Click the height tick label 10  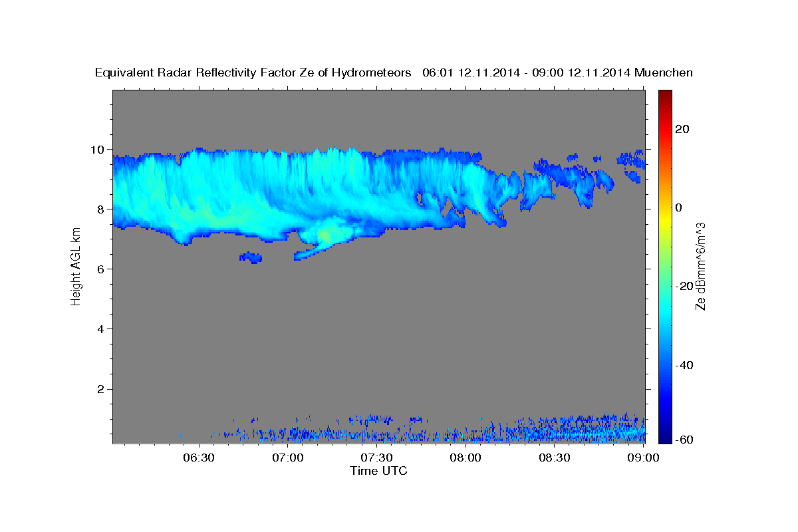pyautogui.click(x=99, y=150)
